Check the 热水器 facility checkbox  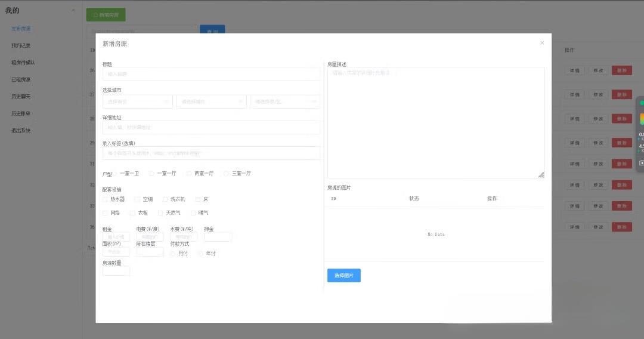click(106, 199)
